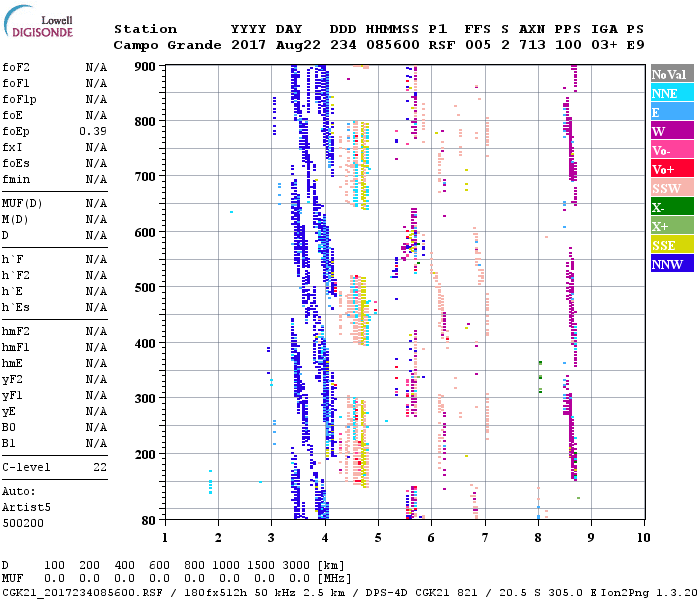Select the SSW legend swatch
Viewport: 700px width, 600px height.
point(670,188)
